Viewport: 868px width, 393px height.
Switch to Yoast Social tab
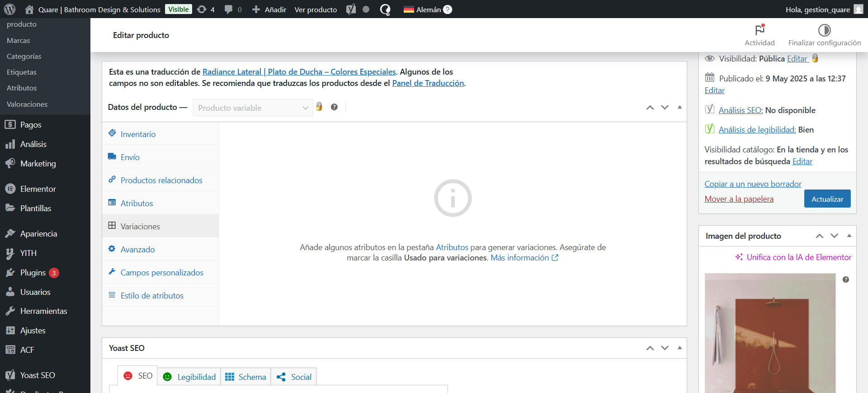293,377
